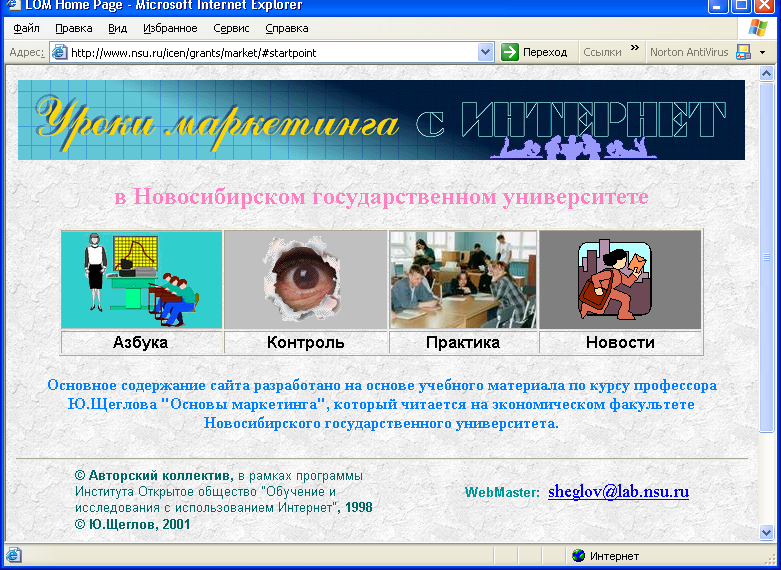Expand the address bar history dropdown
The height and width of the screenshot is (570, 781).
click(486, 52)
